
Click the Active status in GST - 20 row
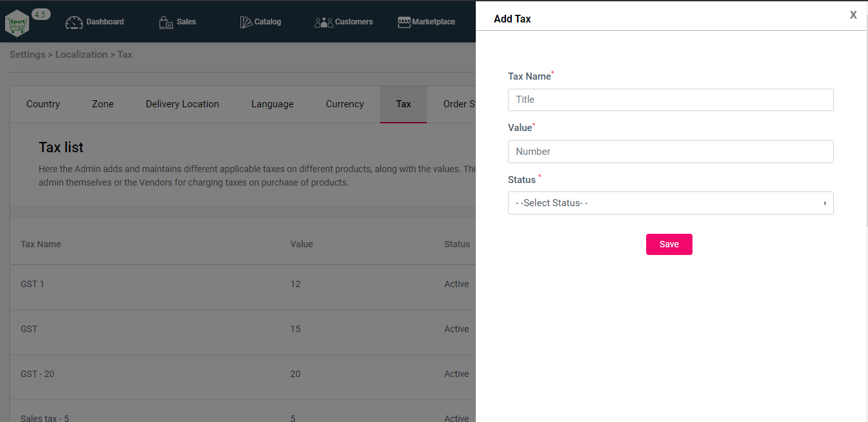tap(457, 374)
